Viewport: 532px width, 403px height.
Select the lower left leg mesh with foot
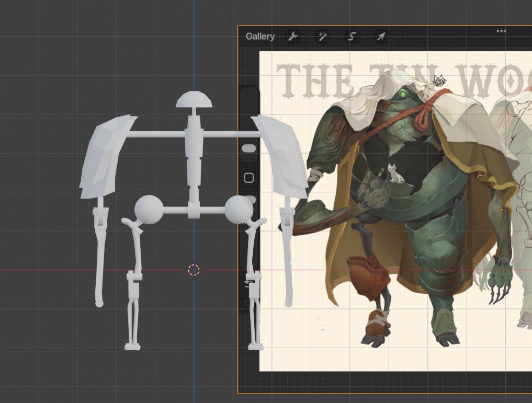(133, 310)
